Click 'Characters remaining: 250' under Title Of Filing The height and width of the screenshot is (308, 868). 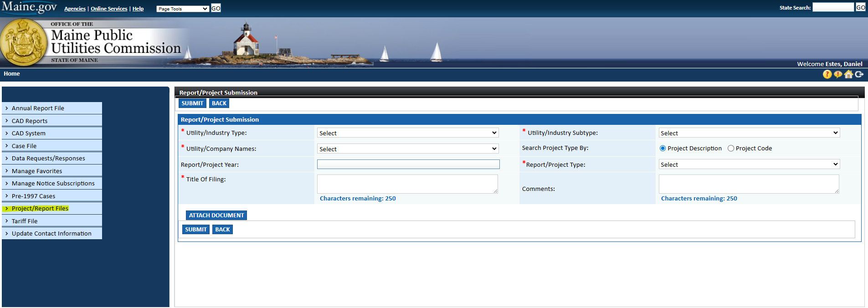(358, 199)
